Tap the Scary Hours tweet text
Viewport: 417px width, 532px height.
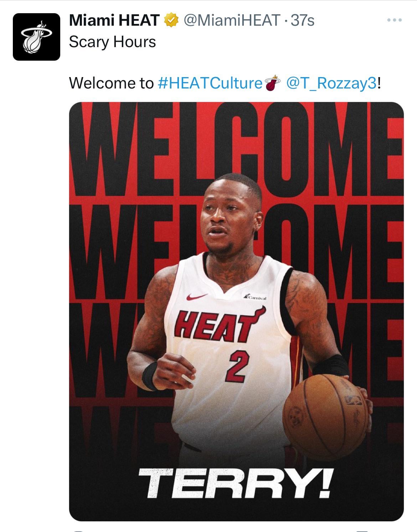[112, 42]
